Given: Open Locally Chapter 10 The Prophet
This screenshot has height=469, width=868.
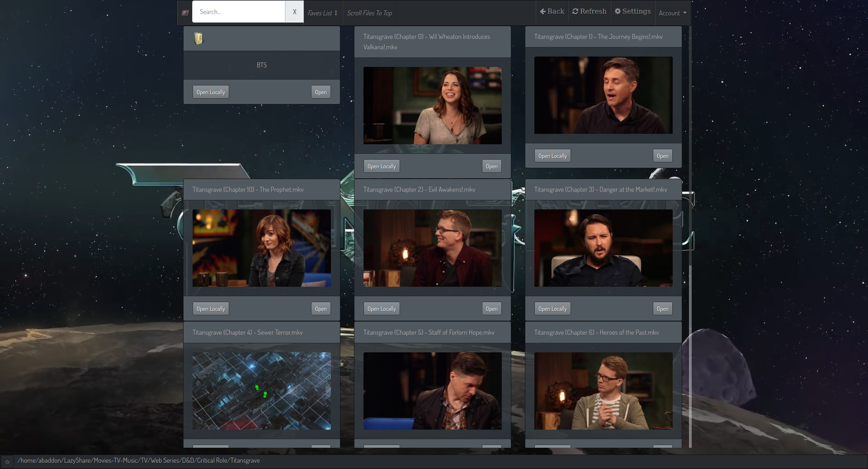Looking at the screenshot, I should coord(211,308).
